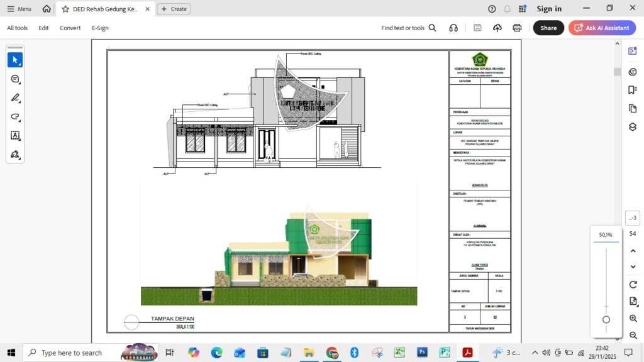
Task: Select the Add comment tool
Action: click(15, 79)
